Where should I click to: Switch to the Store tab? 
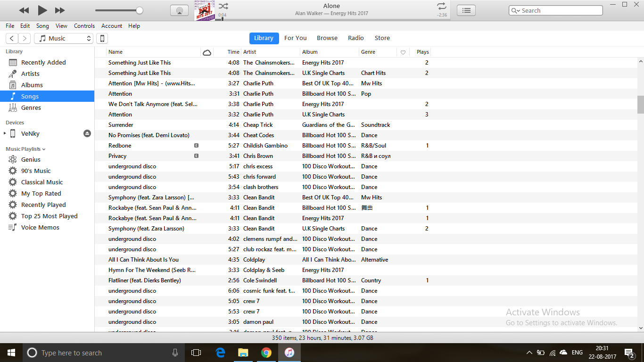click(382, 38)
